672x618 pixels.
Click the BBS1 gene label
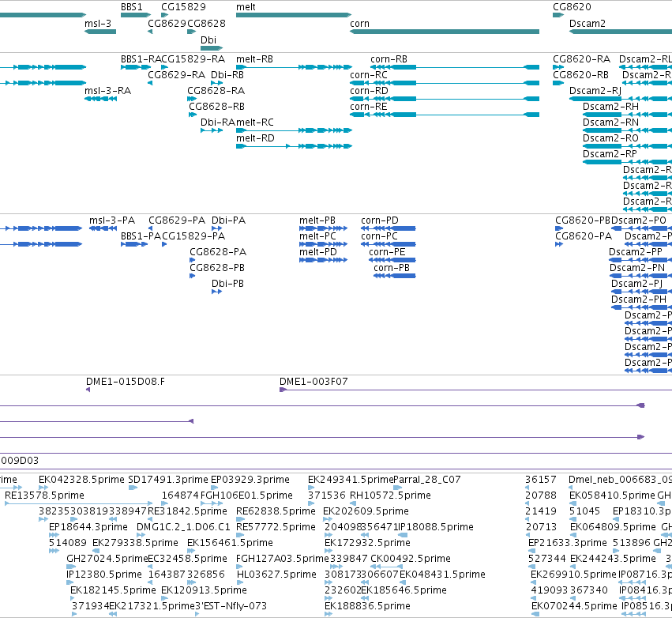(x=132, y=7)
